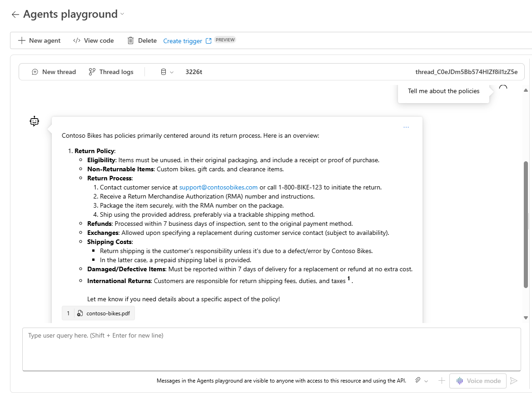Click the New agent plus icon
The height and width of the screenshot is (393, 532).
coord(22,40)
